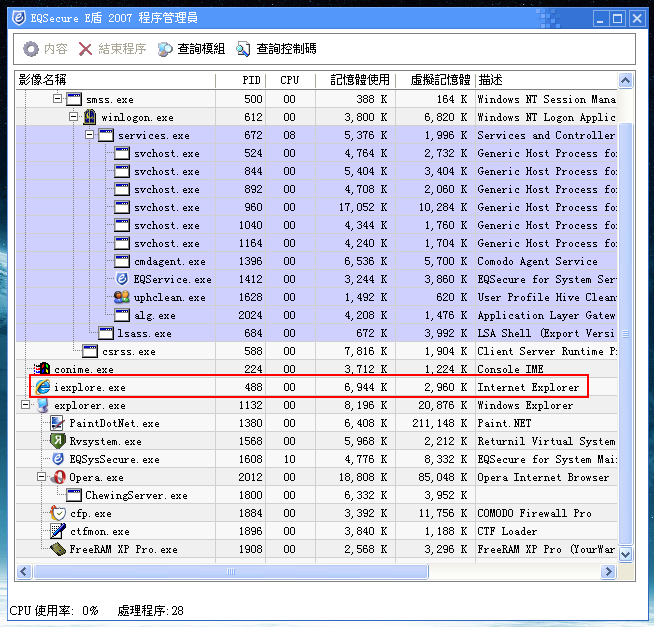Click the vertical scrollbar down arrow
The image size is (654, 627).
pyautogui.click(x=625, y=554)
